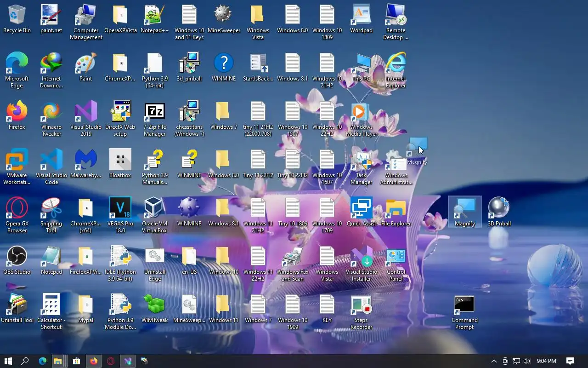Viewport: 588px width, 368px height.
Task: Open the WIMTweak green cubes icon
Action: coord(155,309)
